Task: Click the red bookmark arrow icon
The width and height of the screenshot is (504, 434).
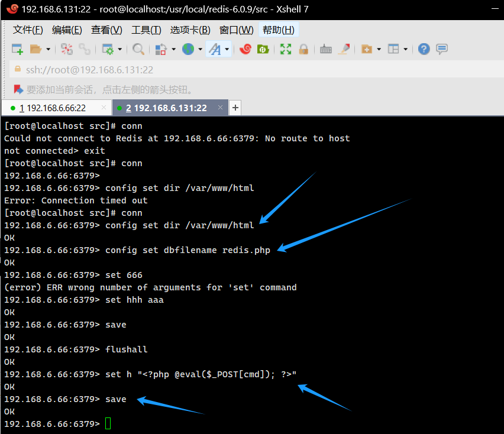Action: 18,89
